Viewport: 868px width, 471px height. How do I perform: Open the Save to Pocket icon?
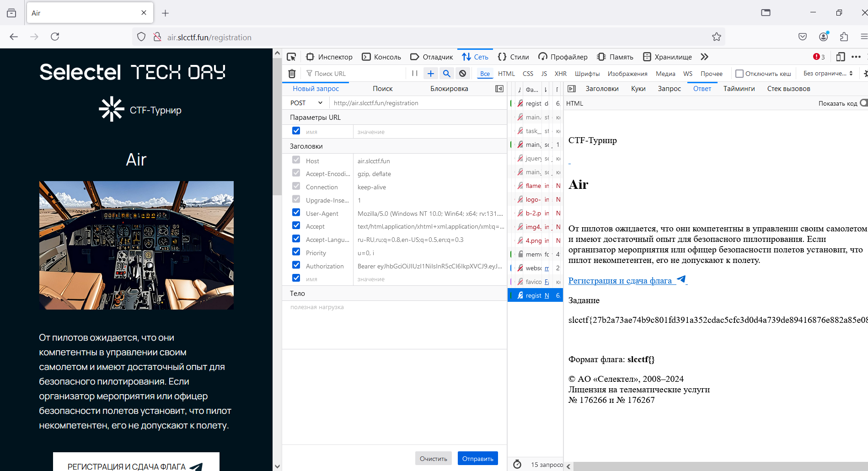(803, 37)
